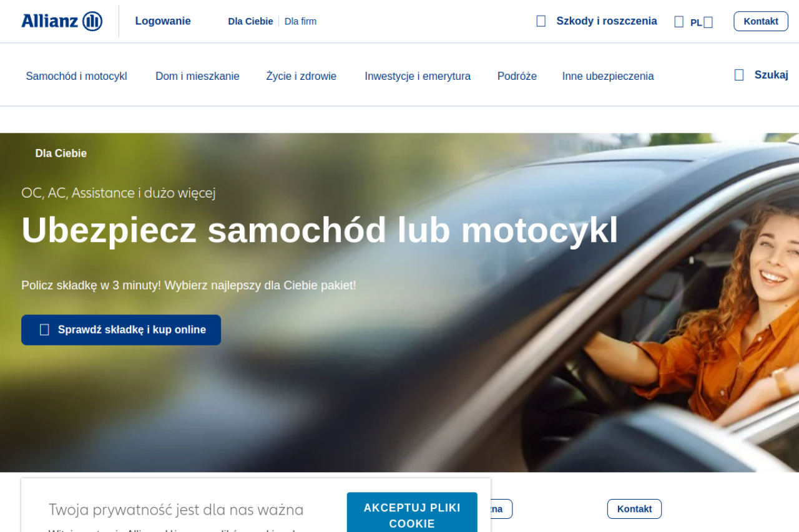Click the Kontakt button below the banner
799x532 pixels.
634,509
